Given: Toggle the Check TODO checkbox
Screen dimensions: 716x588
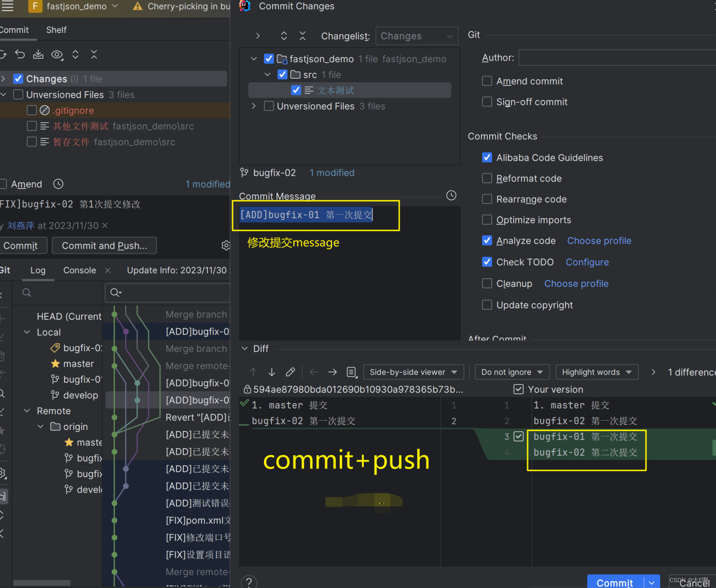Looking at the screenshot, I should (487, 262).
